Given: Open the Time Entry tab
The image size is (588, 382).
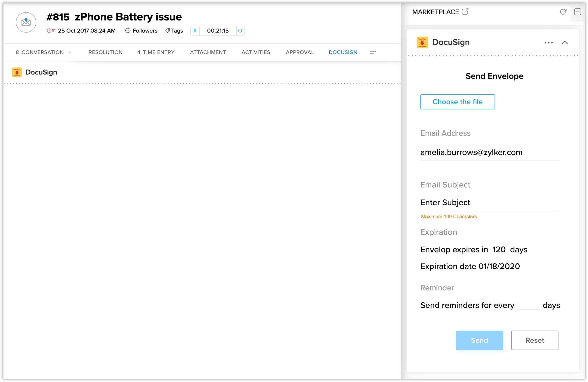Looking at the screenshot, I should (x=156, y=52).
